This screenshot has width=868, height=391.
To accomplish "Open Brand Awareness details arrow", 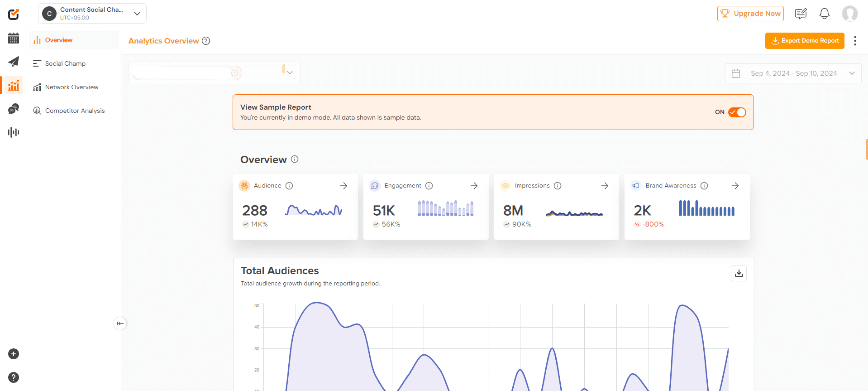I will point(735,186).
